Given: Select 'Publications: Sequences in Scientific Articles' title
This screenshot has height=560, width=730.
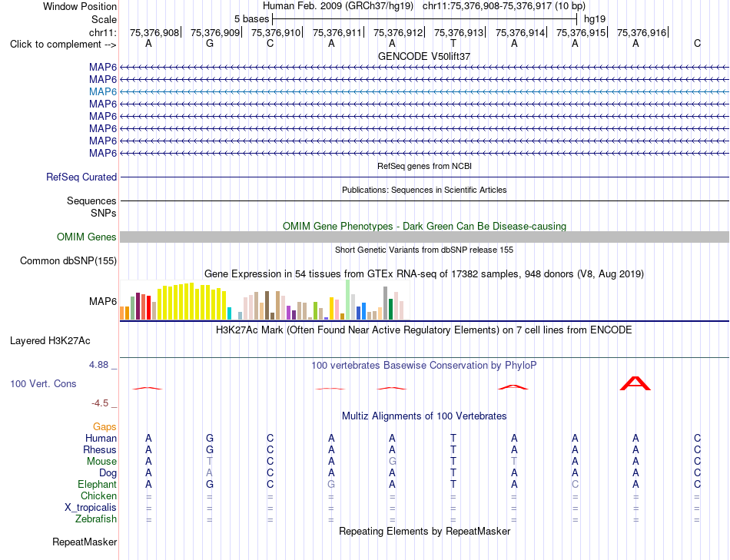Looking at the screenshot, I should point(424,190).
